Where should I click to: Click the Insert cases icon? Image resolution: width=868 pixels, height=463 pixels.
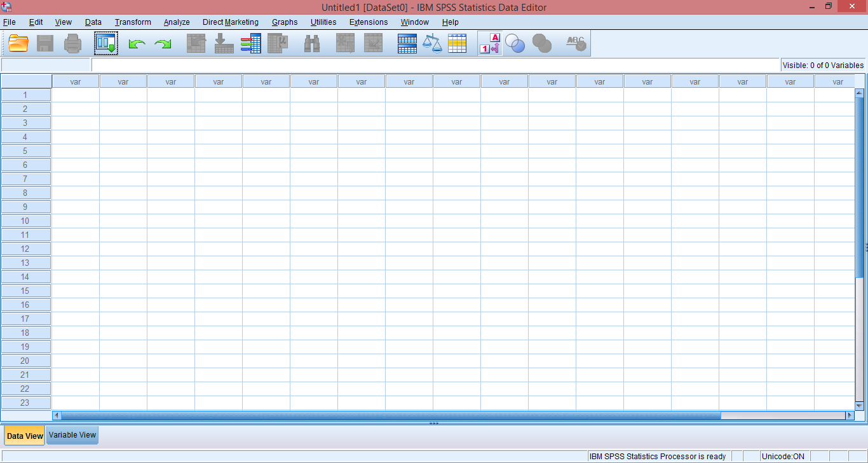(x=346, y=43)
